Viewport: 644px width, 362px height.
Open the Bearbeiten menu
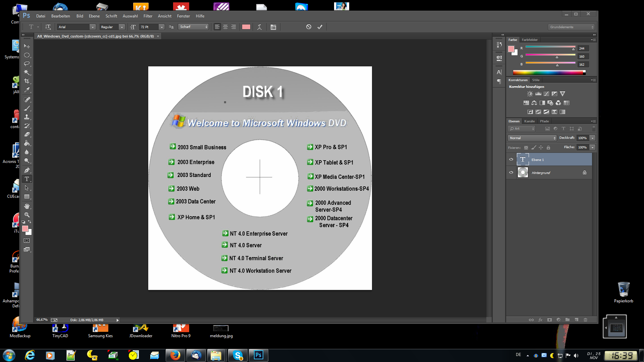(61, 16)
